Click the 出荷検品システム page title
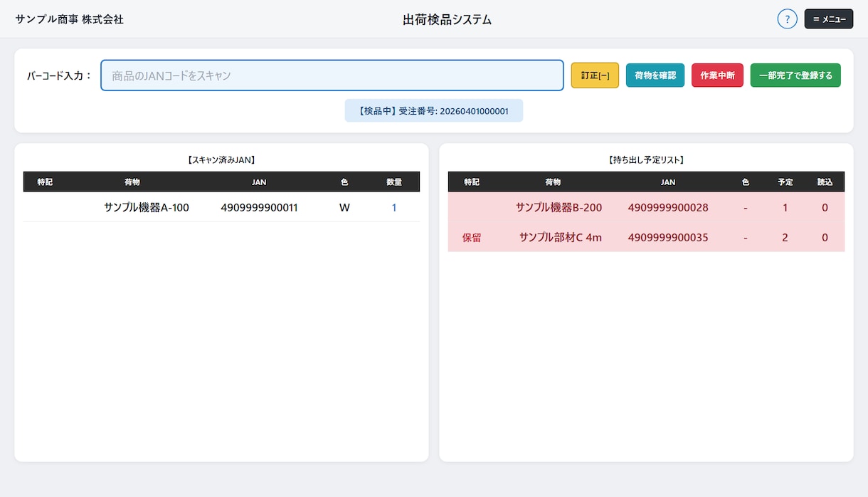 [448, 19]
